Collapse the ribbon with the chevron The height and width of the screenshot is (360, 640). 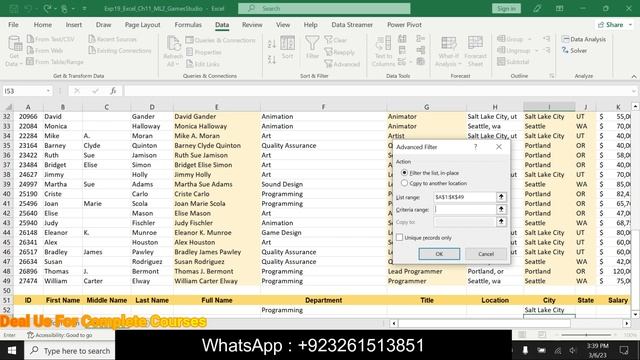coord(634,76)
